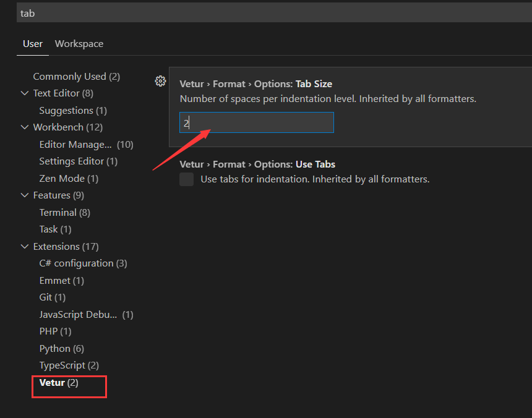The image size is (532, 418).
Task: Select Vetur extension settings
Action: point(61,382)
